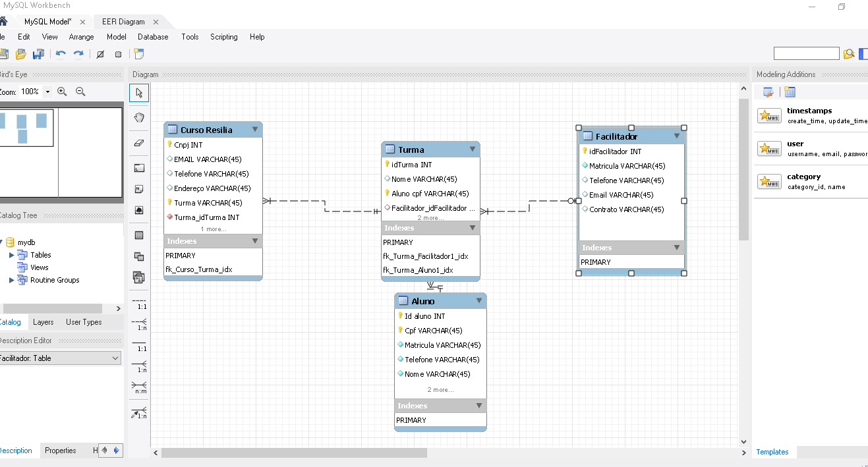Switch to the MySQL Model tab
Viewport: 868px width, 467px height.
coord(47,22)
